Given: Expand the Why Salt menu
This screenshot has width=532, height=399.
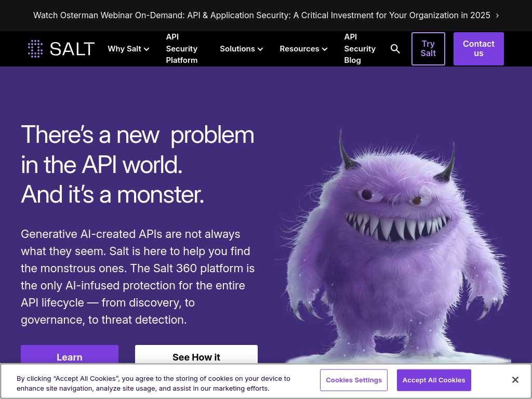Looking at the screenshot, I should pyautogui.click(x=128, y=49).
